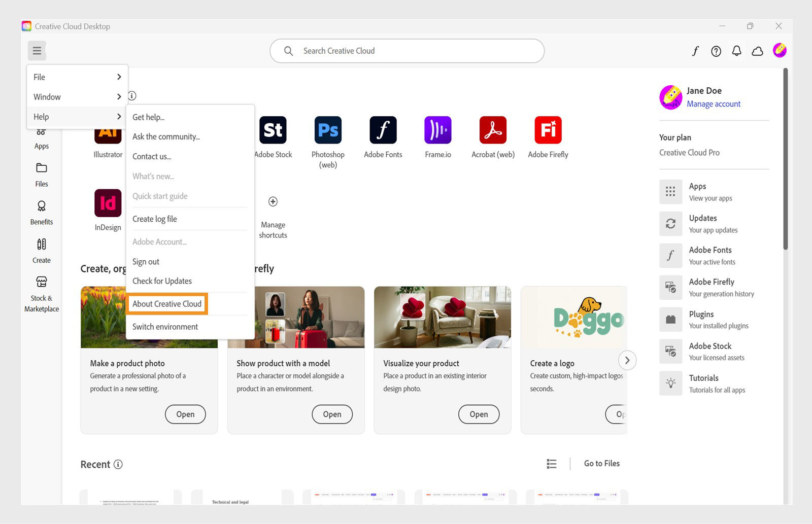The width and height of the screenshot is (812, 524).
Task: Open the Adobe Fonts app icon
Action: 383,130
